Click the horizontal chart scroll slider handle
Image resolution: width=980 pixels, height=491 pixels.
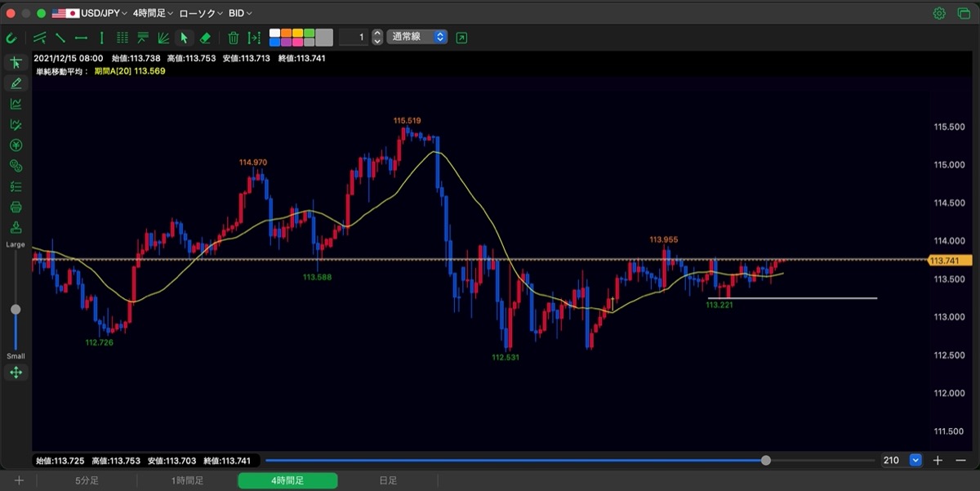click(x=765, y=460)
